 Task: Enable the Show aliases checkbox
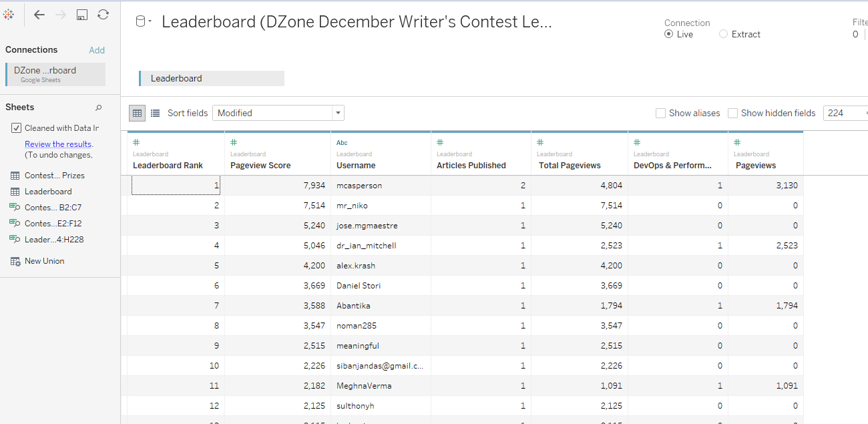[x=660, y=114]
